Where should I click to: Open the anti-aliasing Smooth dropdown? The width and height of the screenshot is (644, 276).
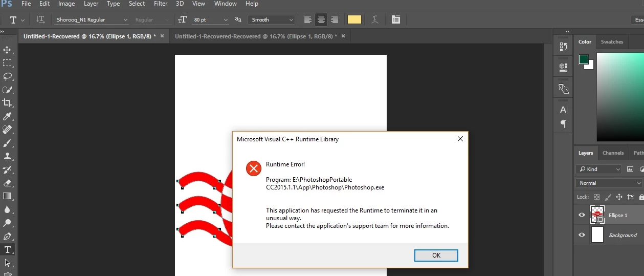tap(272, 19)
